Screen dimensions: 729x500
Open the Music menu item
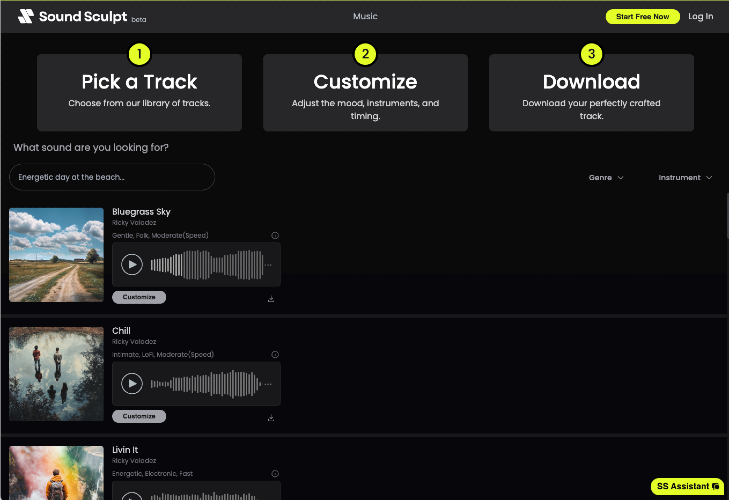pyautogui.click(x=365, y=16)
